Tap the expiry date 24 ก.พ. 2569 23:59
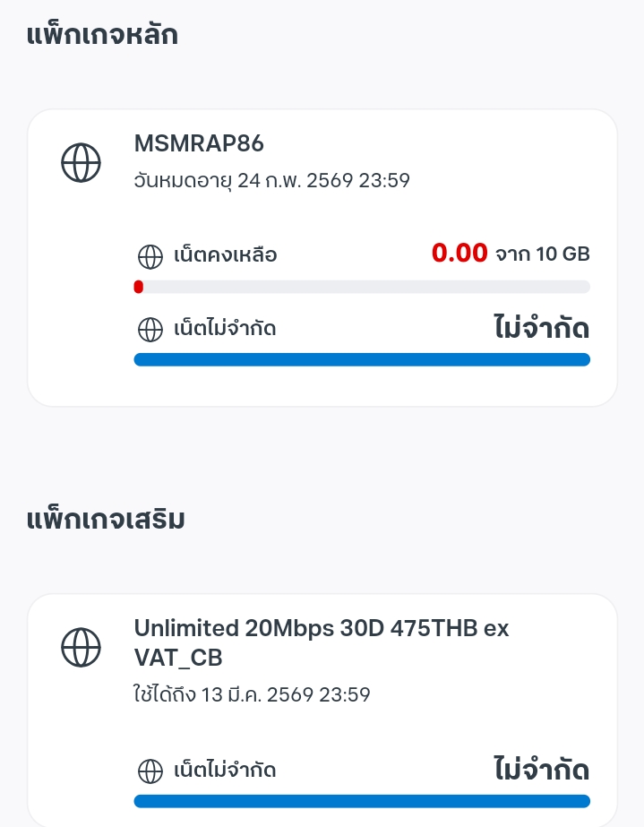Image resolution: width=644 pixels, height=827 pixels. click(x=271, y=181)
